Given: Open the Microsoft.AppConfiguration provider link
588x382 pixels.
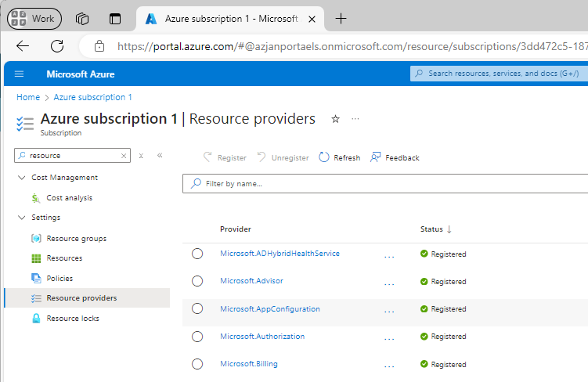Looking at the screenshot, I should 270,309.
